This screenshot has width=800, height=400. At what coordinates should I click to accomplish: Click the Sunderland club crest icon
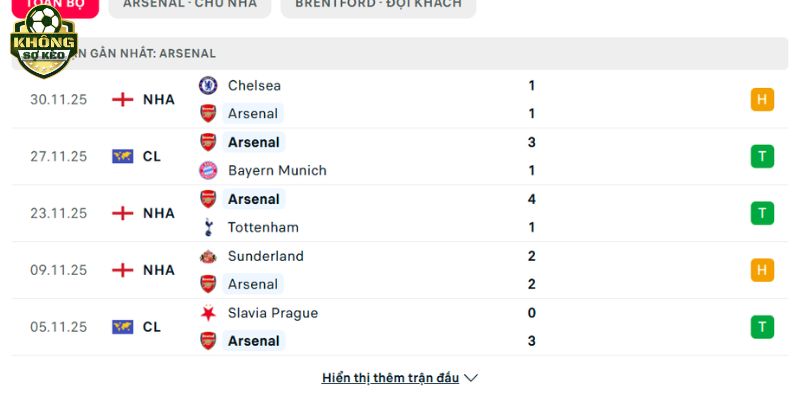(x=208, y=256)
